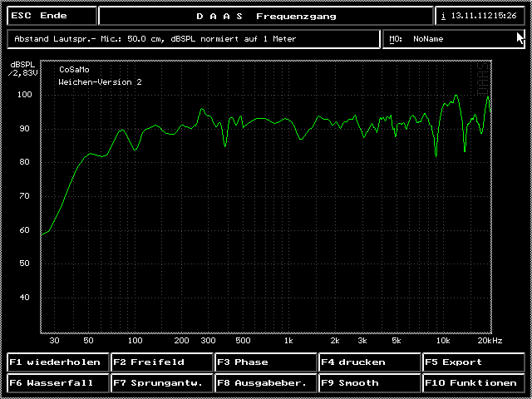Viewport: 532px width, 399px height.
Task: Click the 2k frequency axis label
Action: (334, 341)
